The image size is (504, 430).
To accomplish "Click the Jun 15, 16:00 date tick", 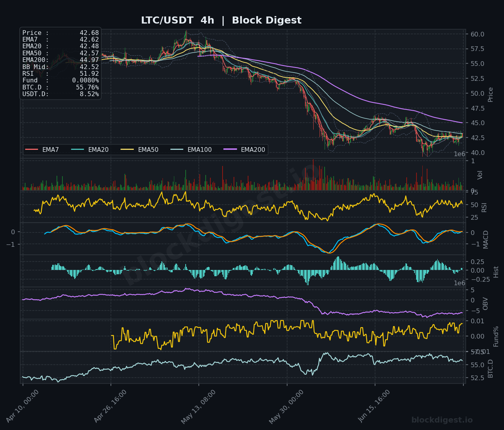I will pos(374,406).
